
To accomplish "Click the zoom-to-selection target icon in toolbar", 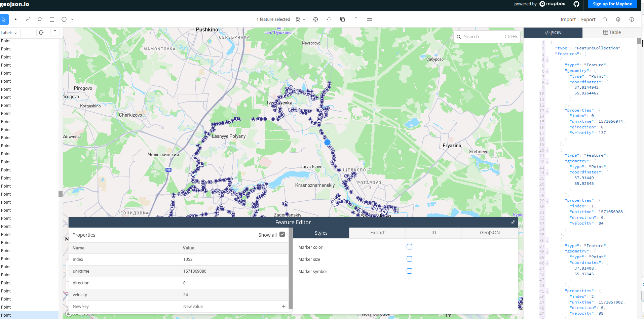I will [x=315, y=19].
